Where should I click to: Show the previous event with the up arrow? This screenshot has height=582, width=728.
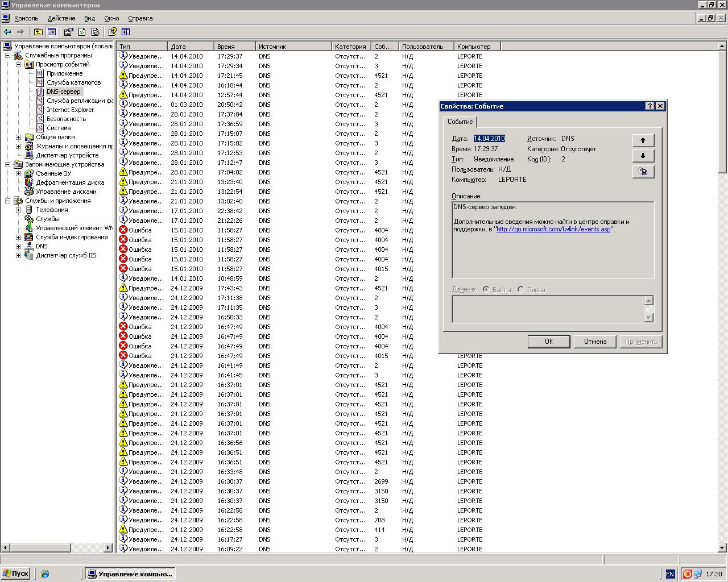643,140
